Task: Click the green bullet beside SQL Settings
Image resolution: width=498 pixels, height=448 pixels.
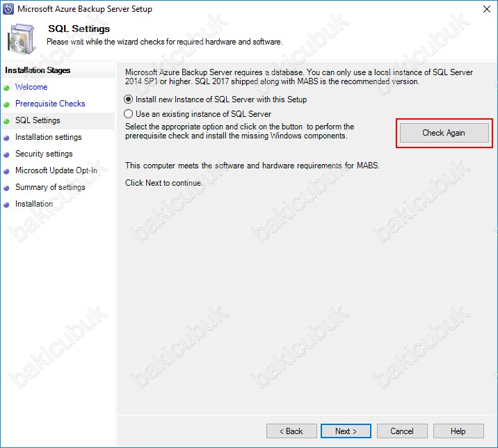Action: (6, 121)
